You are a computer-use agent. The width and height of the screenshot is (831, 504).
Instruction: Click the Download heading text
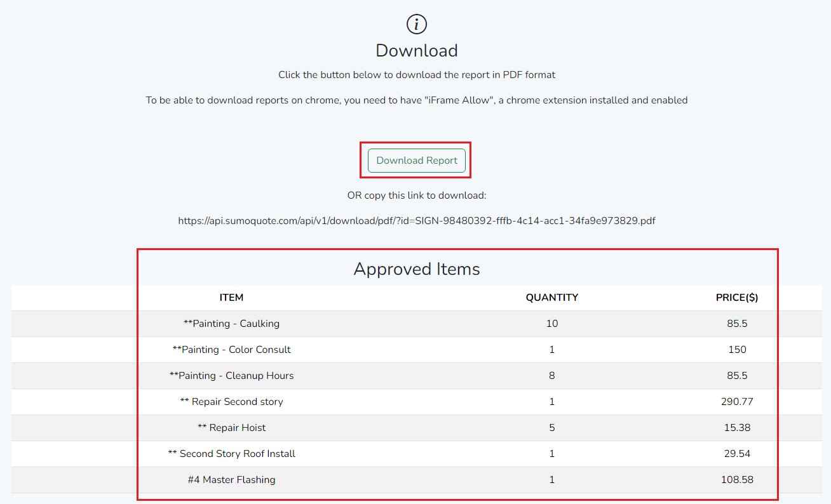click(x=417, y=51)
